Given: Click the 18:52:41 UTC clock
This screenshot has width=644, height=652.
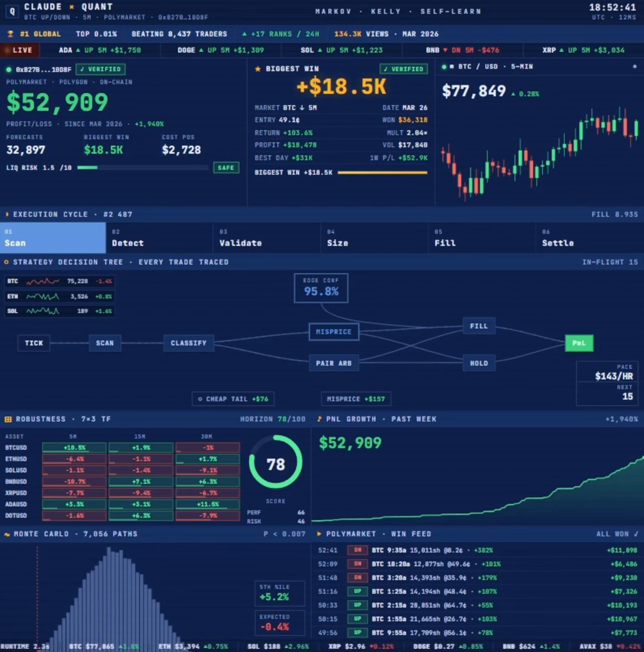Looking at the screenshot, I should (x=612, y=8).
